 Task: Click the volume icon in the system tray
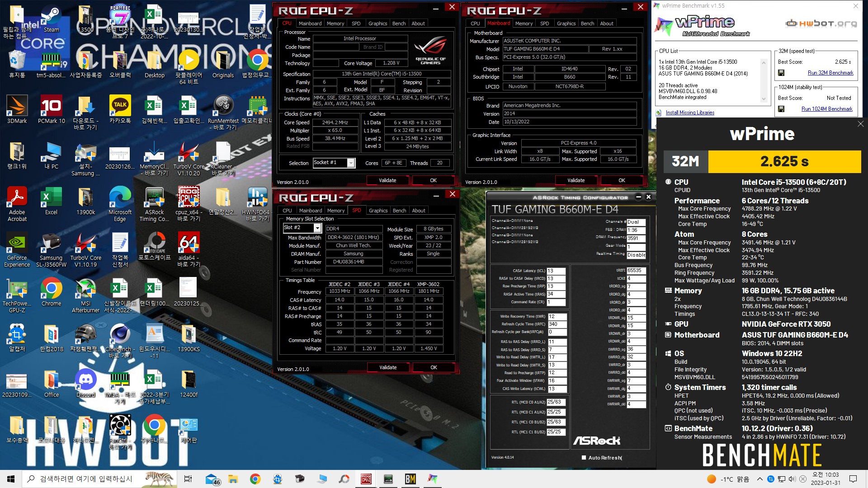tap(792, 479)
